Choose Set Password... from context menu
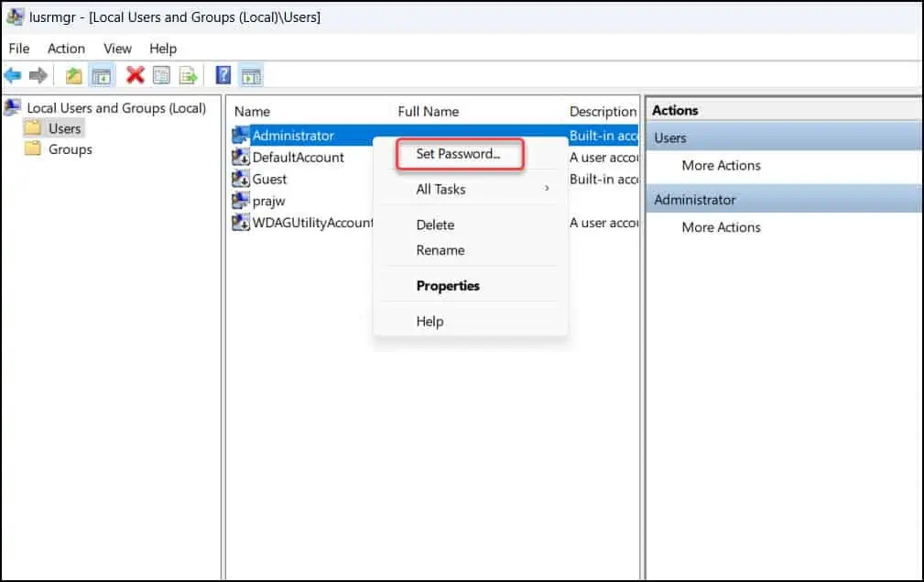The width and height of the screenshot is (924, 582). click(459, 154)
